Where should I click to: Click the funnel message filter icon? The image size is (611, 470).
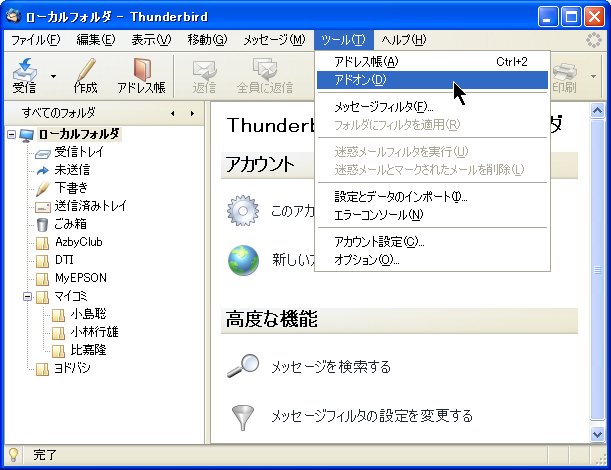click(x=242, y=417)
